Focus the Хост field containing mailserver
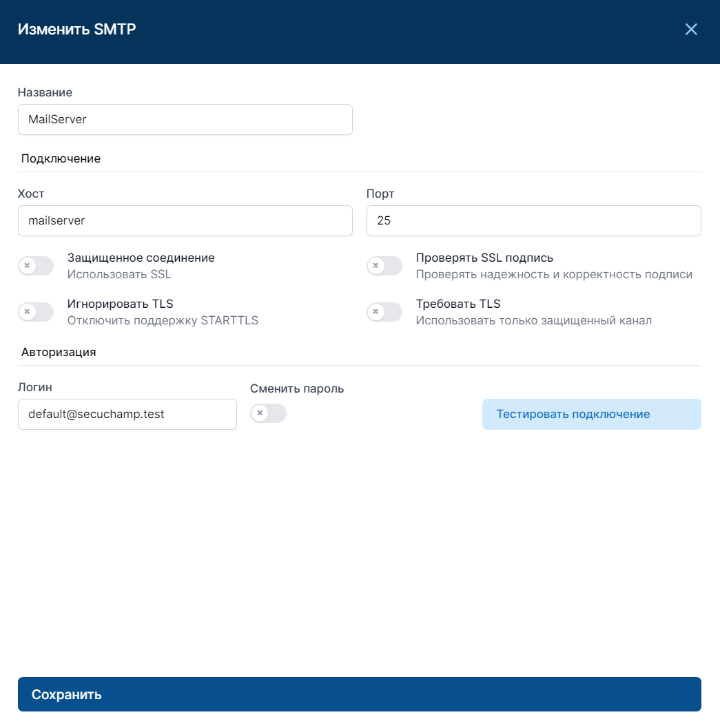 [x=185, y=220]
